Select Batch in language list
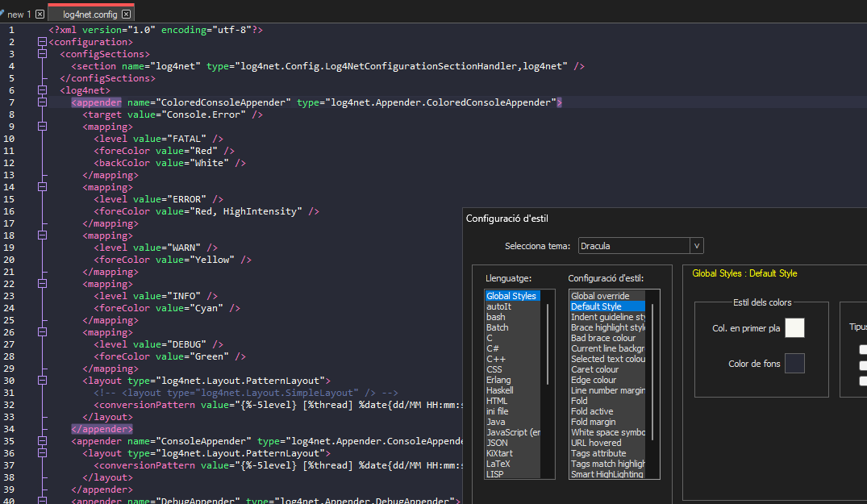Image resolution: width=867 pixels, height=504 pixels. [513, 327]
